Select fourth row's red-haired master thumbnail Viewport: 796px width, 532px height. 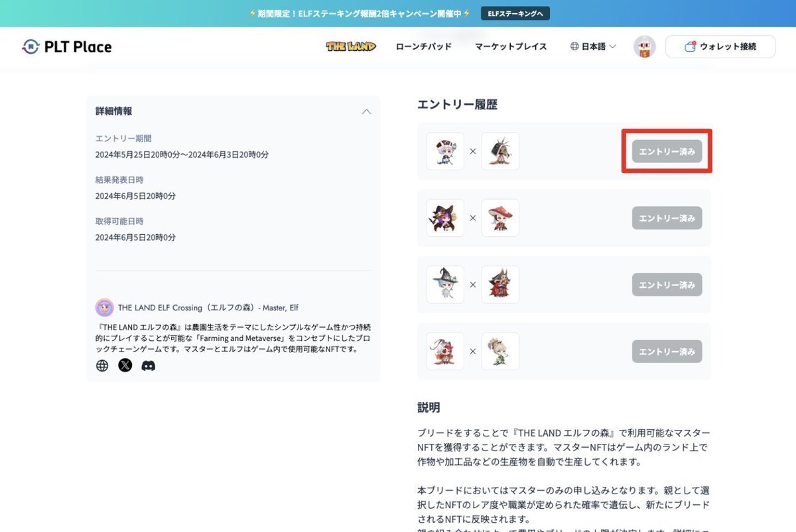(445, 351)
